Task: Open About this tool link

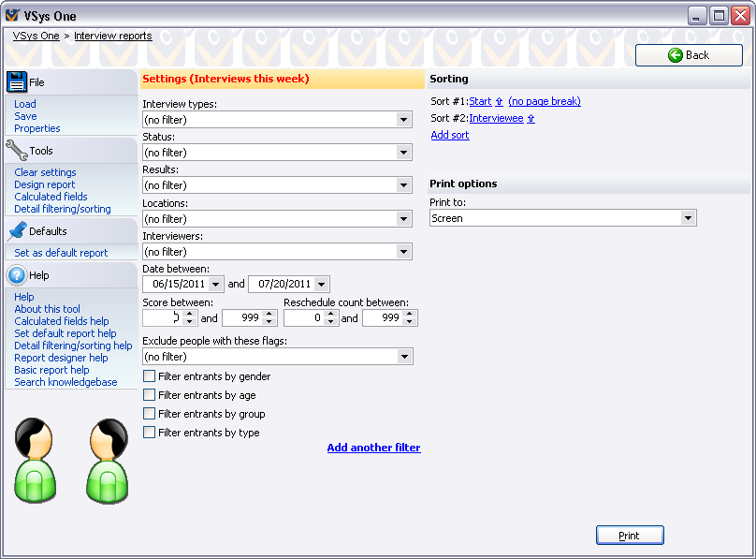Action: pyautogui.click(x=47, y=309)
